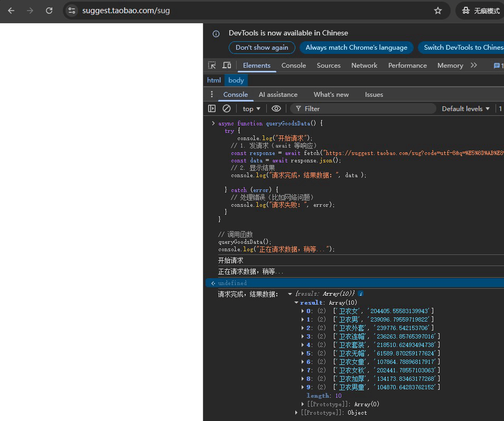Screen dimensions: 504x421
Task: Open the Sources tab
Action: 329,66
